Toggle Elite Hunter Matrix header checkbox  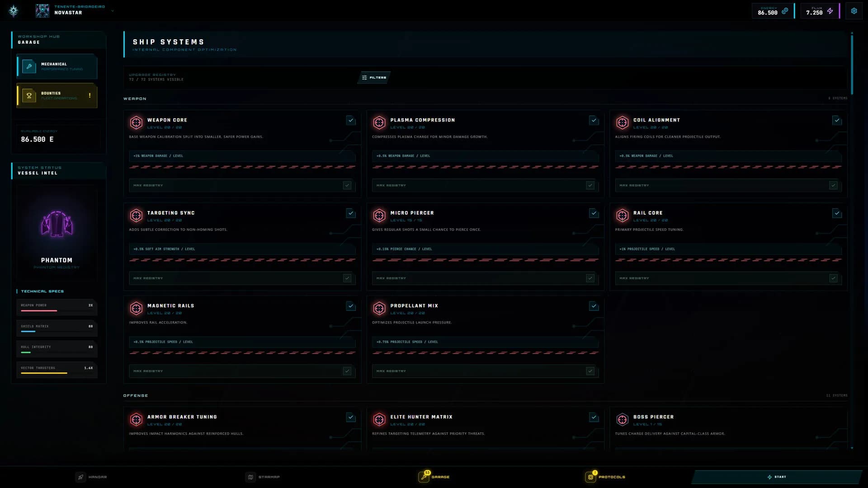(x=594, y=417)
